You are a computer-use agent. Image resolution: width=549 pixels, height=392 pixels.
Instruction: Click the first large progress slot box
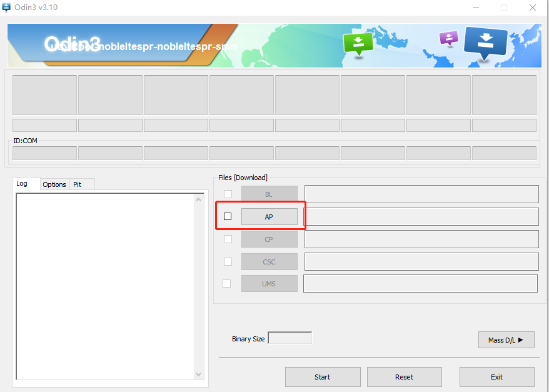[45, 95]
